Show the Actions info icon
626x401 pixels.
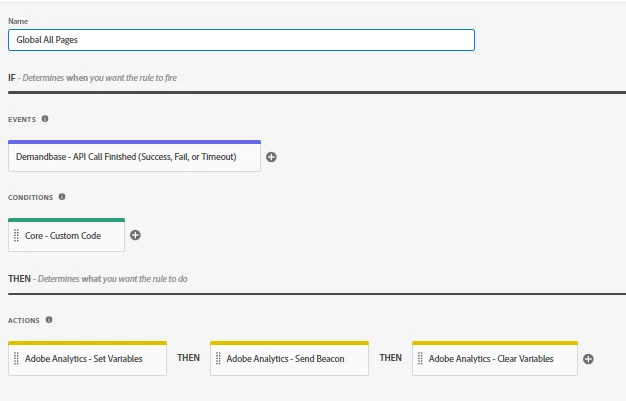point(49,320)
